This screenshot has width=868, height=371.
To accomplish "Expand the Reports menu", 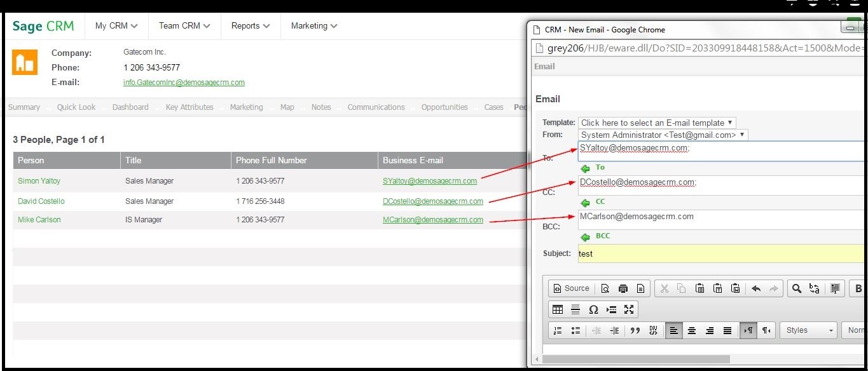I will 251,26.
